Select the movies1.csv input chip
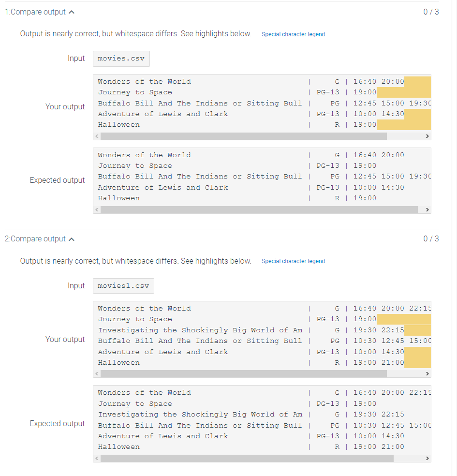457x476 pixels. coord(123,286)
